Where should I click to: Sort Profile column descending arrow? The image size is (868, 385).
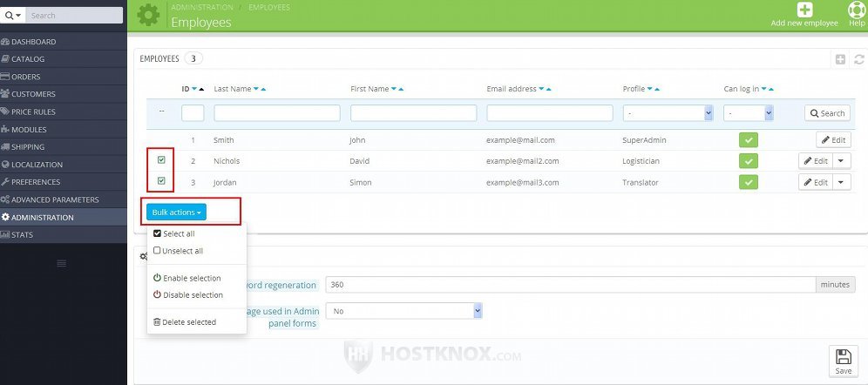[650, 89]
